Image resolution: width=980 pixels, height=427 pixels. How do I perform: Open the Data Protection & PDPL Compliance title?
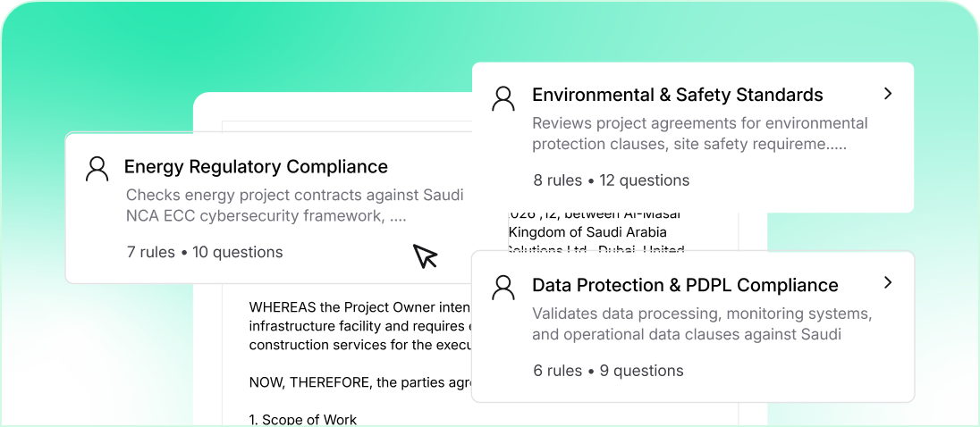tap(685, 286)
